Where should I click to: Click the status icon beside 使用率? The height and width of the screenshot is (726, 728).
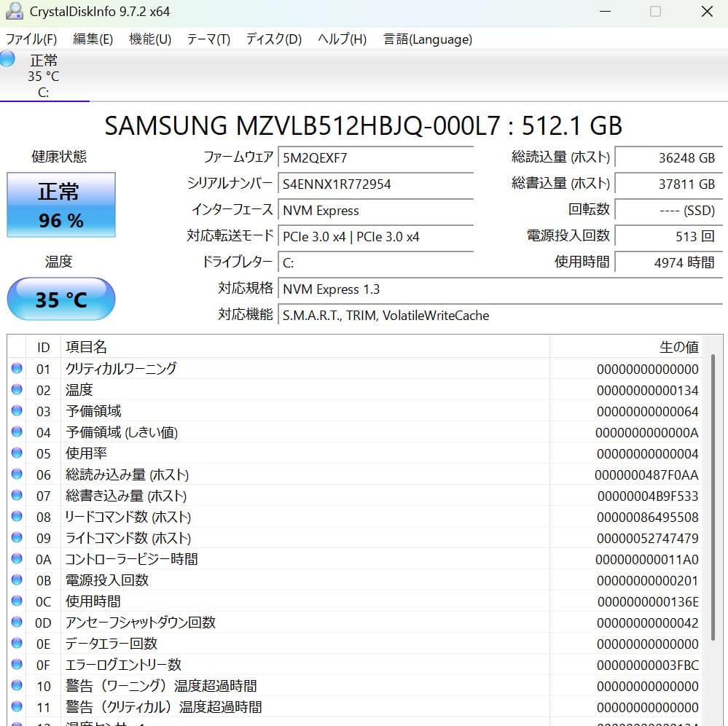point(17,453)
